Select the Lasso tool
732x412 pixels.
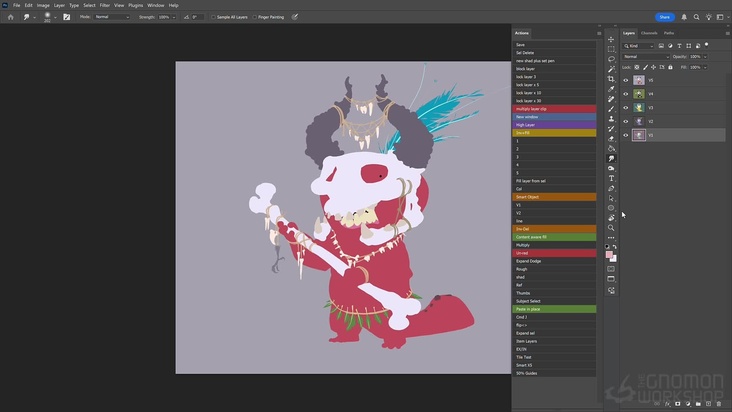(611, 59)
